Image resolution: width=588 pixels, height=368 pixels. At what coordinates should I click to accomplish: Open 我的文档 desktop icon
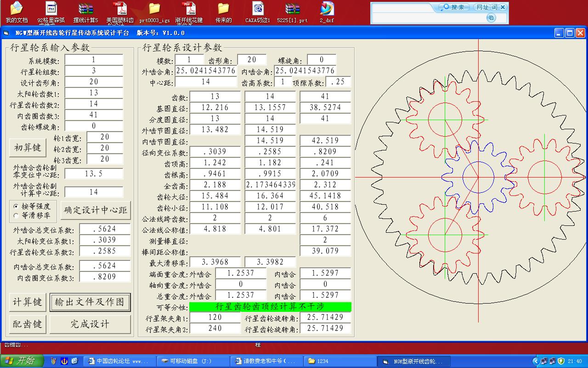tap(17, 12)
